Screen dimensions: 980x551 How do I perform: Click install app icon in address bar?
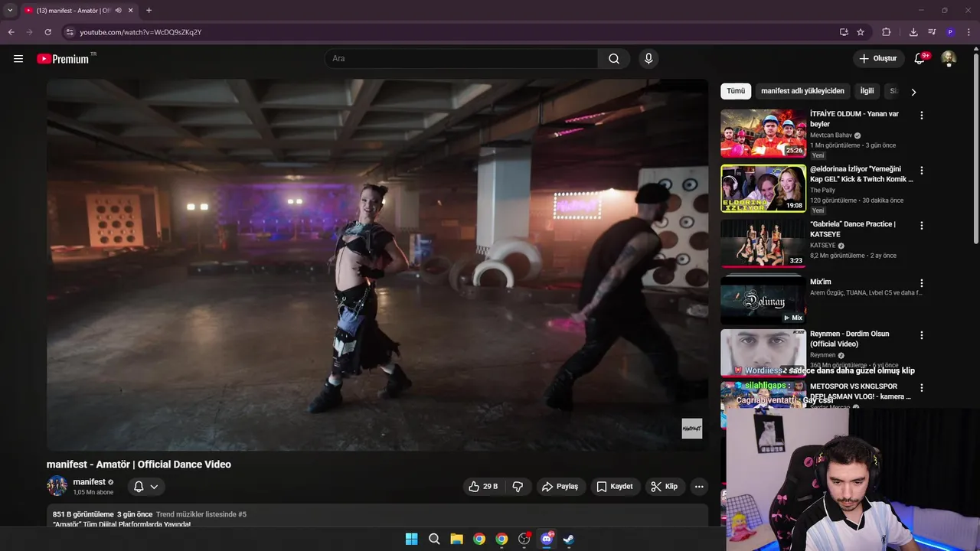click(844, 32)
